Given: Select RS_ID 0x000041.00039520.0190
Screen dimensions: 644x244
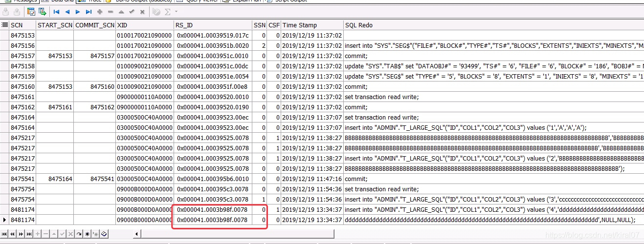Looking at the screenshot, I should tap(213, 107).
